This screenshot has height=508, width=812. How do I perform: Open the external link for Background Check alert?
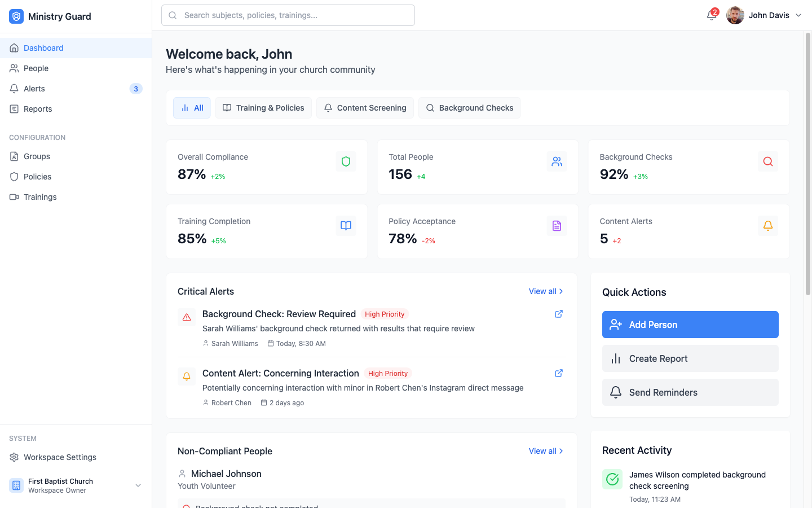[x=558, y=314]
